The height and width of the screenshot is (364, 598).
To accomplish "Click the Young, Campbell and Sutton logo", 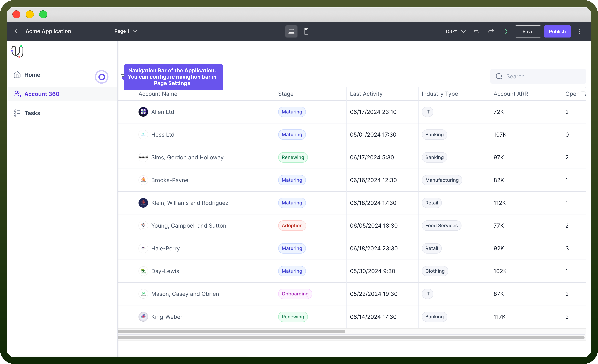I will tap(143, 226).
